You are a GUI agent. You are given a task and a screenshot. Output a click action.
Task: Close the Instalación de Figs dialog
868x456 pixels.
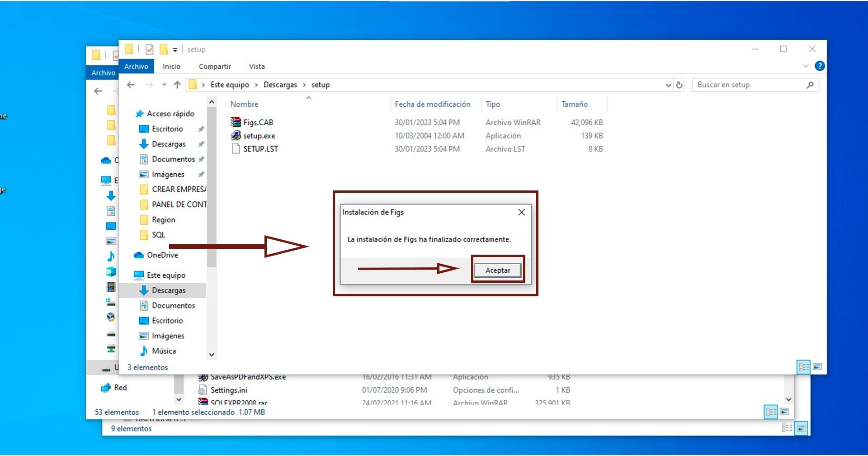click(521, 212)
